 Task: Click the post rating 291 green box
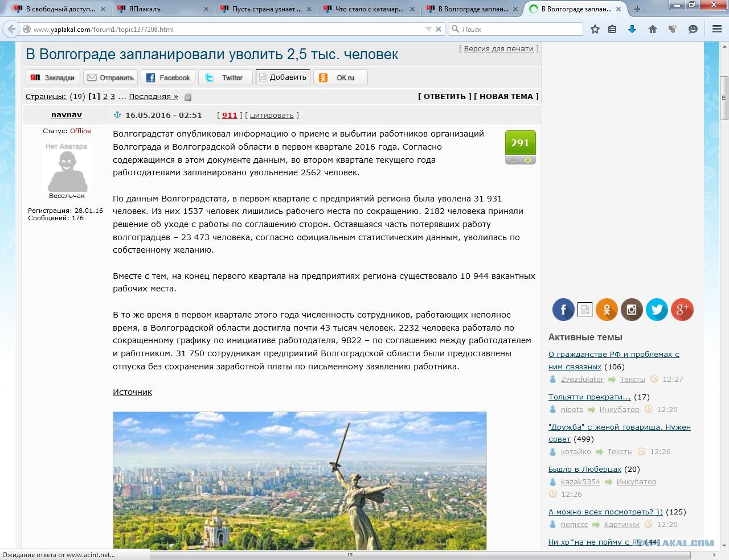521,143
